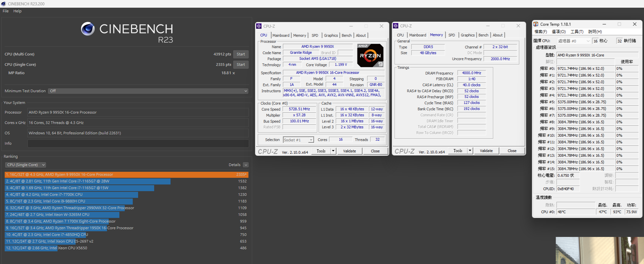Click the 0xB40F40 CPUID field in Core Temp
Screen dimensions: 644x264
[567, 189]
